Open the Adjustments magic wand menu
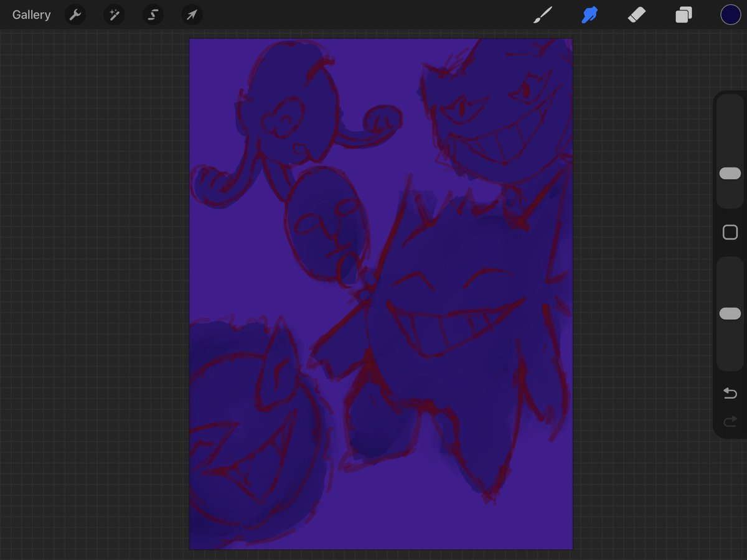This screenshot has width=747, height=560. click(x=114, y=15)
